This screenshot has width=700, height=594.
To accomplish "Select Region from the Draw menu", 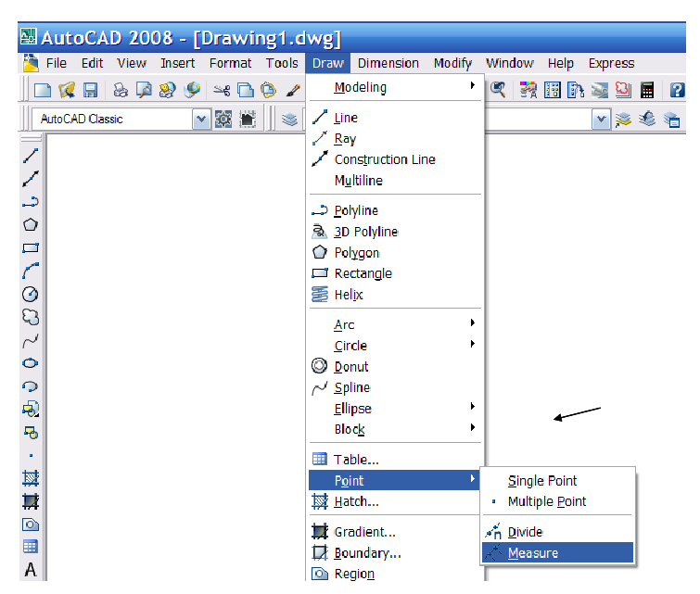I will 395,573.
